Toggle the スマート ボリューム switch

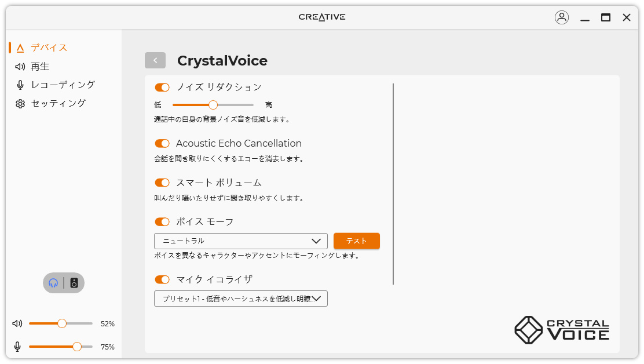coord(162,183)
